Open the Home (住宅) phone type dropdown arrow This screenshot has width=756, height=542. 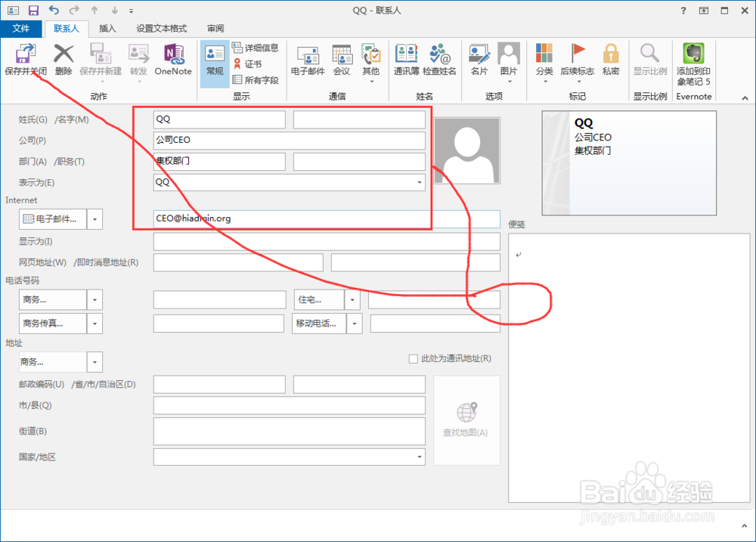point(352,300)
